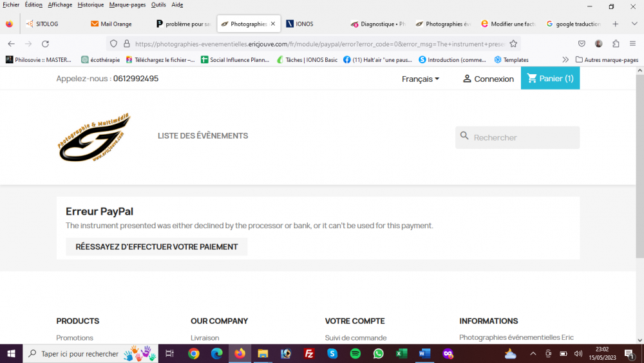Open the Autres marque-pages folder

point(607,59)
